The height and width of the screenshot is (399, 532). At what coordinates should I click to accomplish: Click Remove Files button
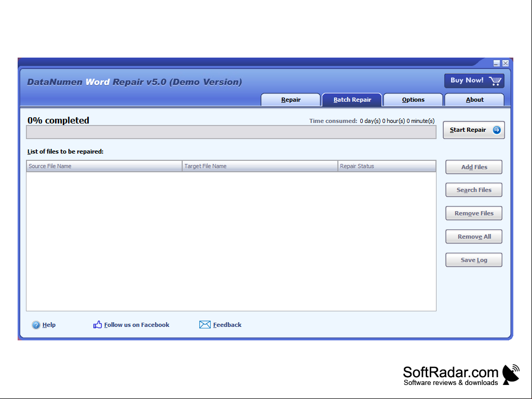tap(474, 213)
